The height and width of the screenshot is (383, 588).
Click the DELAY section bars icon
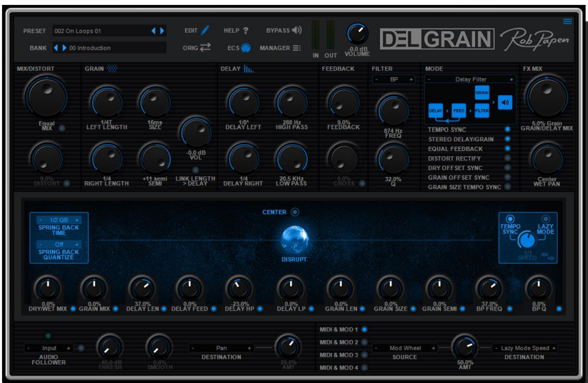click(x=249, y=69)
